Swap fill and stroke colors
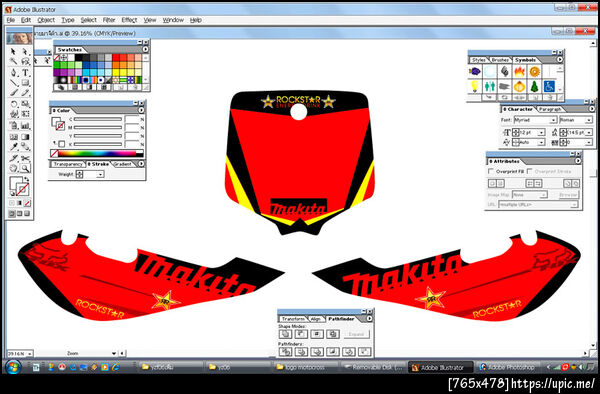Screen dimensions: 600x394 point(26,179)
